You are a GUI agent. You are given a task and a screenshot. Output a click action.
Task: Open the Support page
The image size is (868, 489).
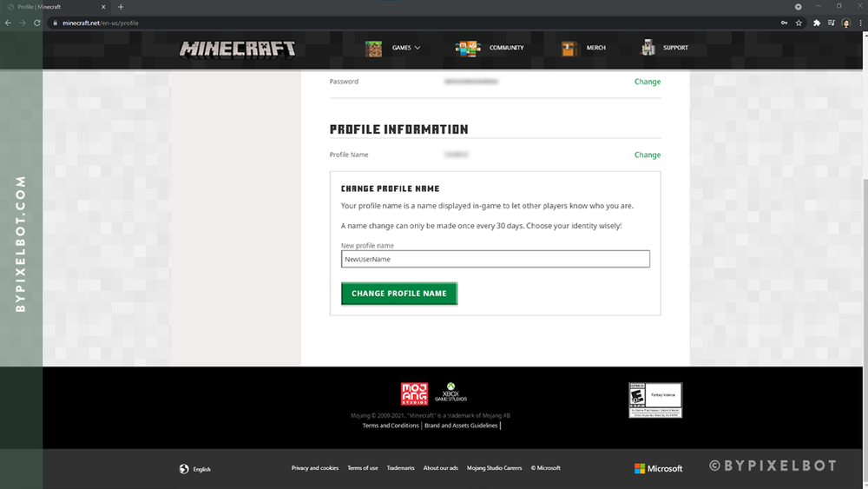[675, 48]
